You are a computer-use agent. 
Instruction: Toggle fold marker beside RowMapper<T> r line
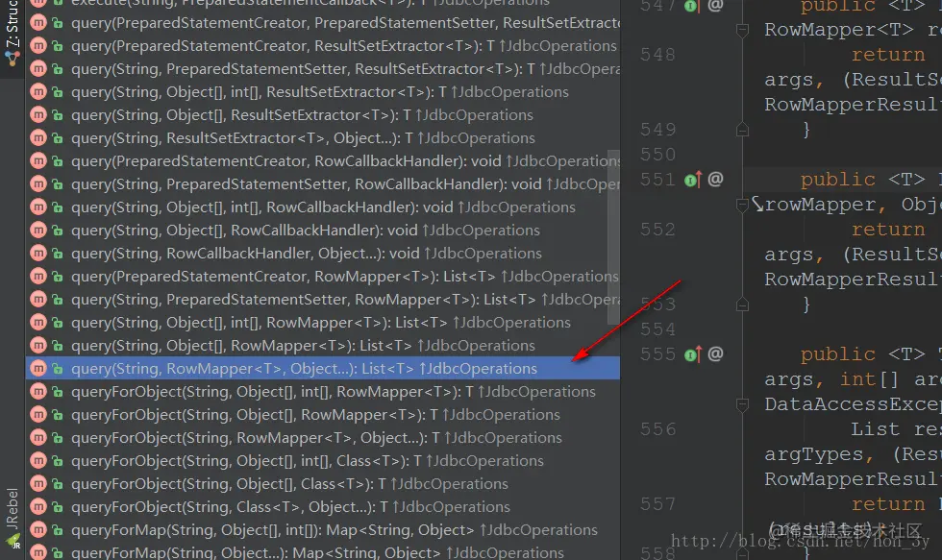tap(742, 30)
